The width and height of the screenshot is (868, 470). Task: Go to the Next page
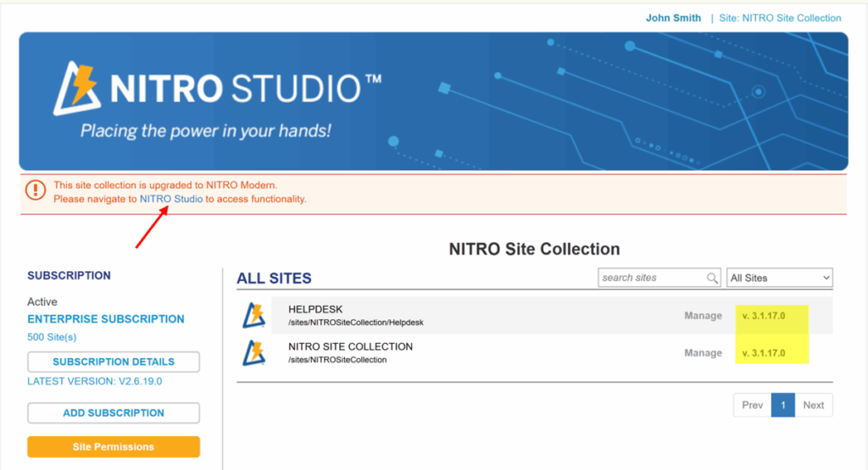click(814, 406)
